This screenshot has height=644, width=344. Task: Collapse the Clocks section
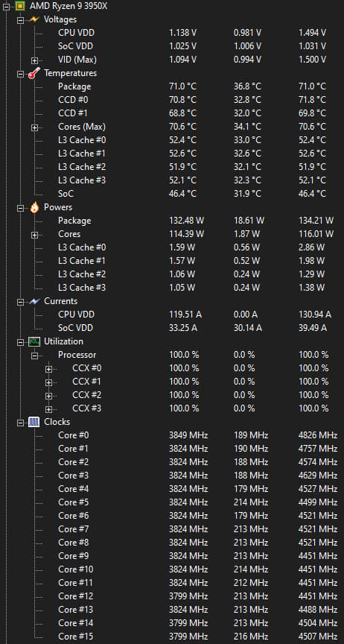[20, 422]
